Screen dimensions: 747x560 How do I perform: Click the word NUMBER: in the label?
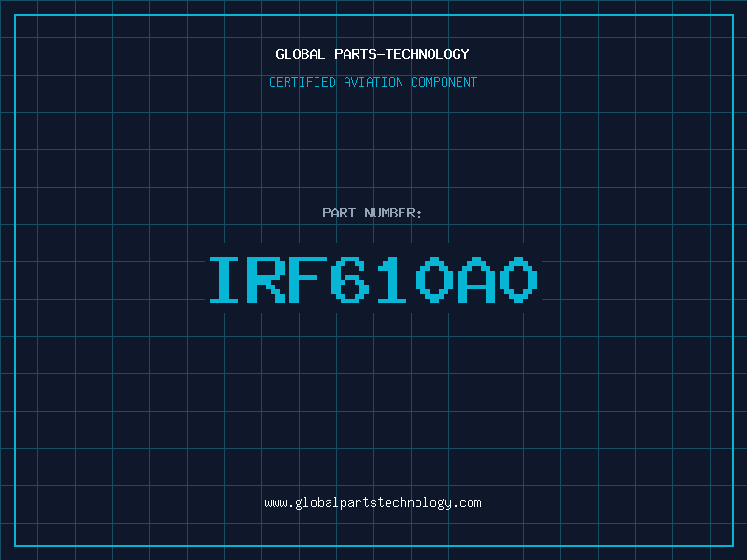point(393,213)
